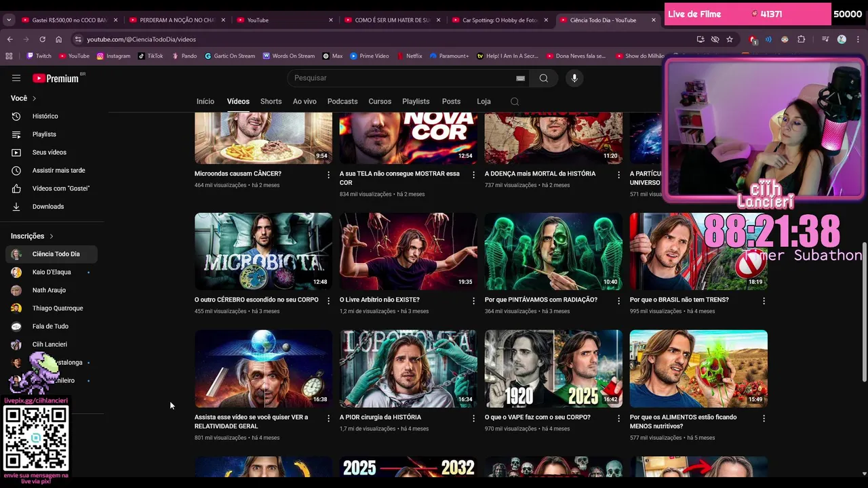Open the Playlists channel tab
The width and height of the screenshot is (868, 488).
416,102
